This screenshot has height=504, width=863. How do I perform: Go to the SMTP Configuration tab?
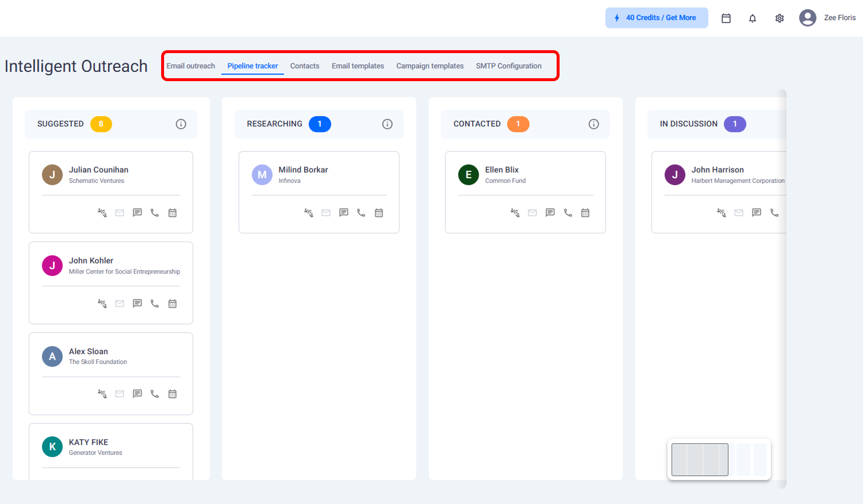tap(509, 66)
